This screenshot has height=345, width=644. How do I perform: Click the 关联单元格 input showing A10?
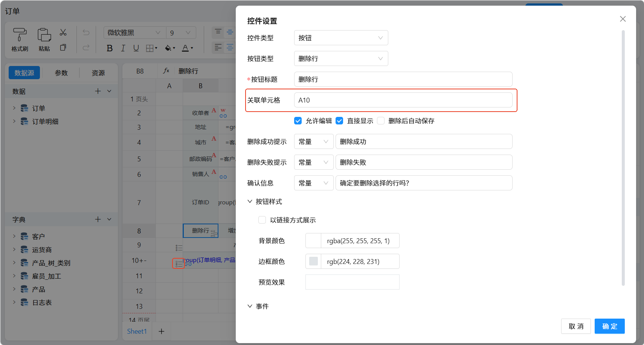pyautogui.click(x=403, y=100)
